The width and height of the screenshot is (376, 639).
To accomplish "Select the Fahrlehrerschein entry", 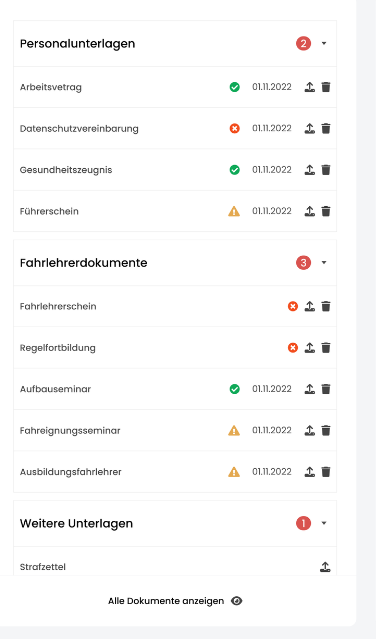I will pos(175,306).
